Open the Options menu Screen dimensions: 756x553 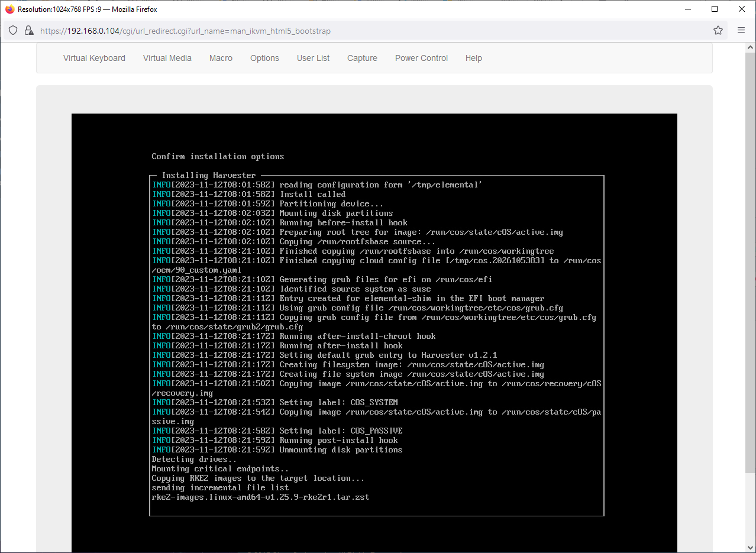point(264,58)
